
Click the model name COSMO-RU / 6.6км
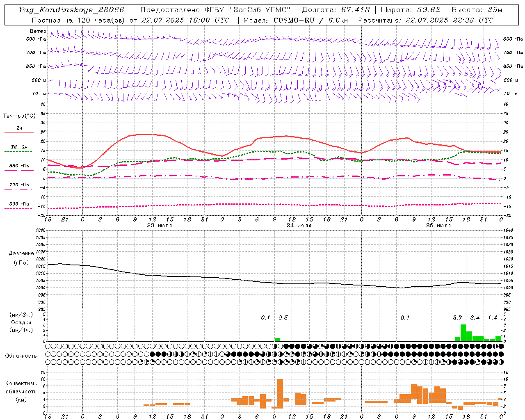[x=310, y=20]
